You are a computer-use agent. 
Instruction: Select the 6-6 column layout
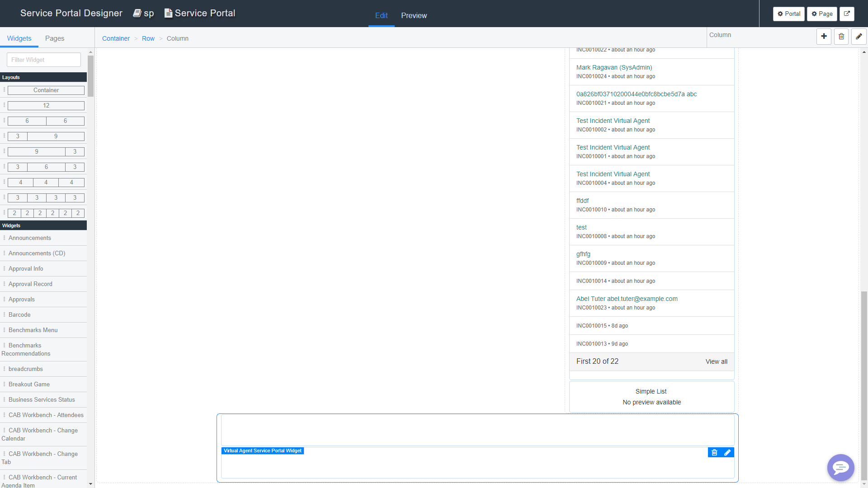(x=46, y=121)
